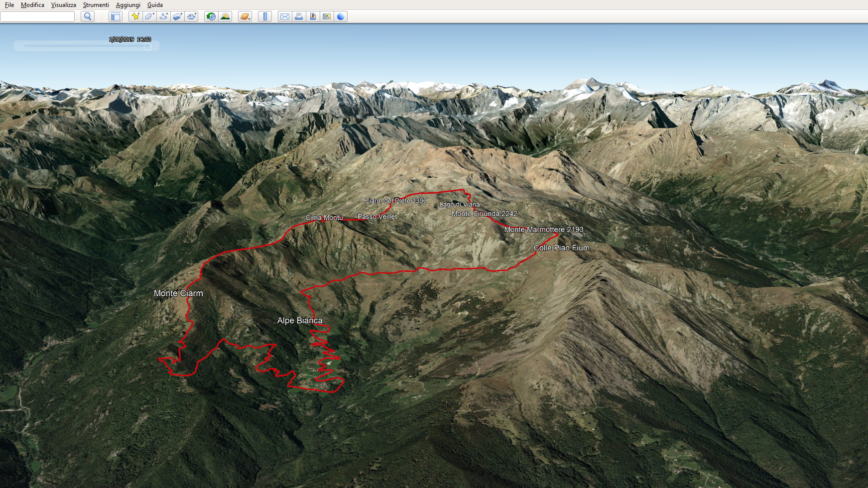Toggle the sidebar panel visibility
Screen dimensions: 868x488
[x=116, y=16]
